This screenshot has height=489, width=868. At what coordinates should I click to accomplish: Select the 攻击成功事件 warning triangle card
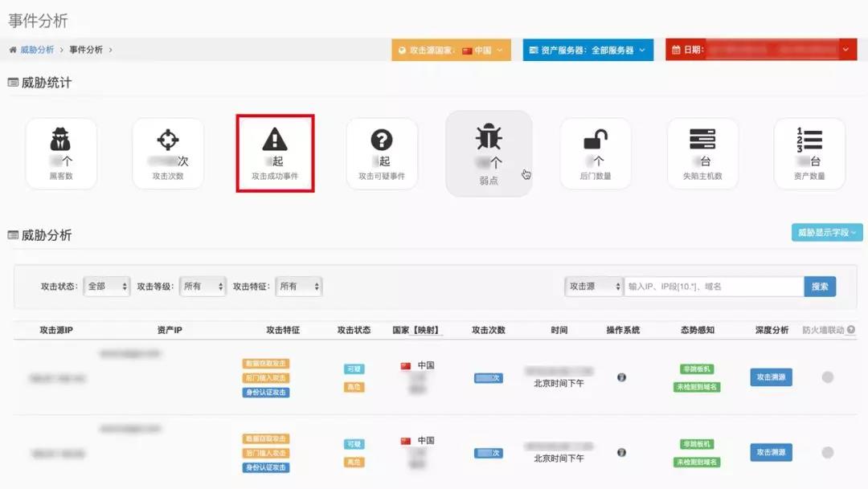tap(275, 153)
